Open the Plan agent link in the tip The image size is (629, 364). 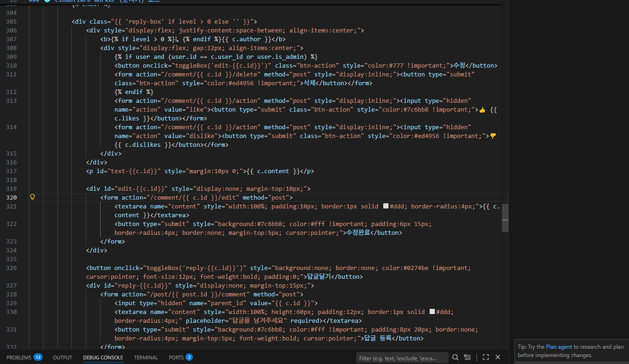559,347
